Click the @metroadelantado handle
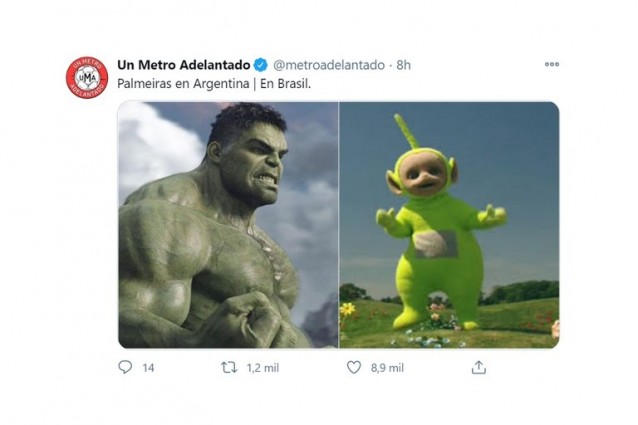This screenshot has width=638, height=425. point(328,65)
